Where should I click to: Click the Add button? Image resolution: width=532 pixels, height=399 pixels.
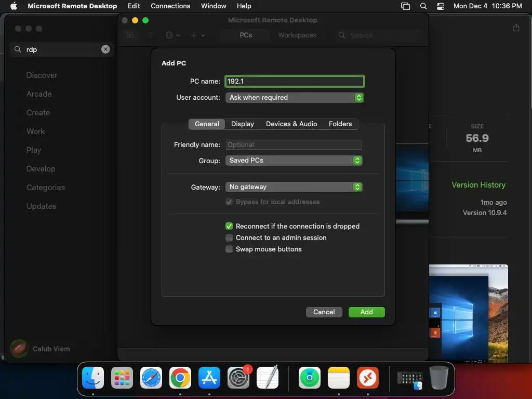(366, 312)
